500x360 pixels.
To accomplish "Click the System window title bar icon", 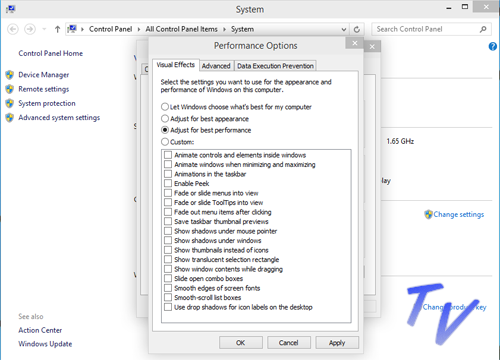I will click(10, 9).
